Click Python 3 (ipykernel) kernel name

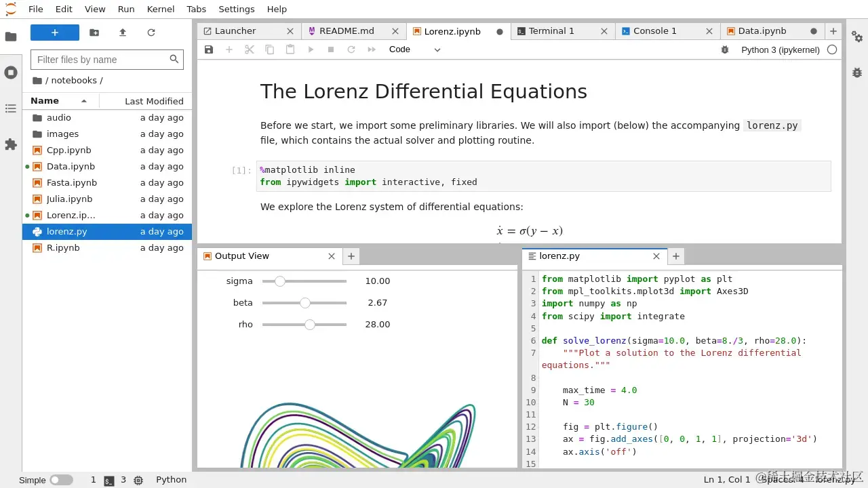point(781,49)
